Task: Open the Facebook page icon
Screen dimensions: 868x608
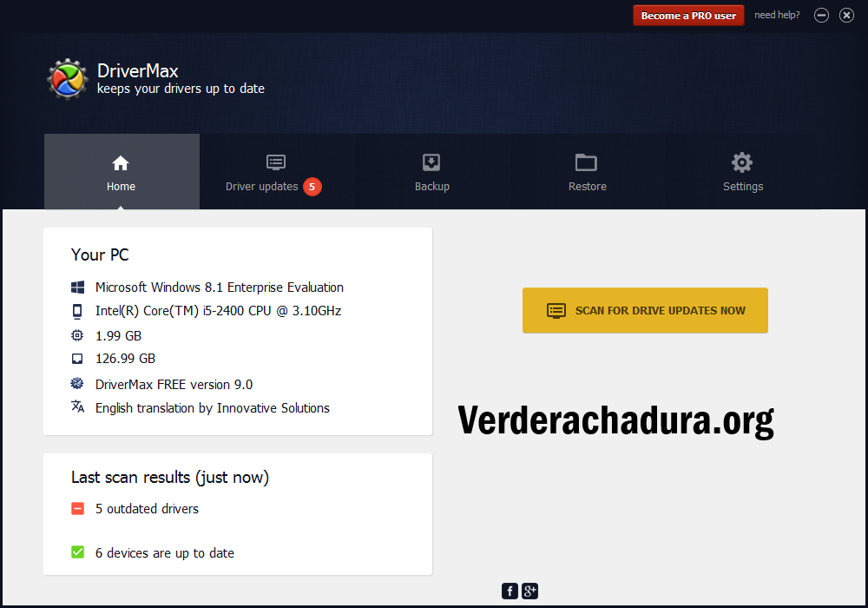Action: 510,591
